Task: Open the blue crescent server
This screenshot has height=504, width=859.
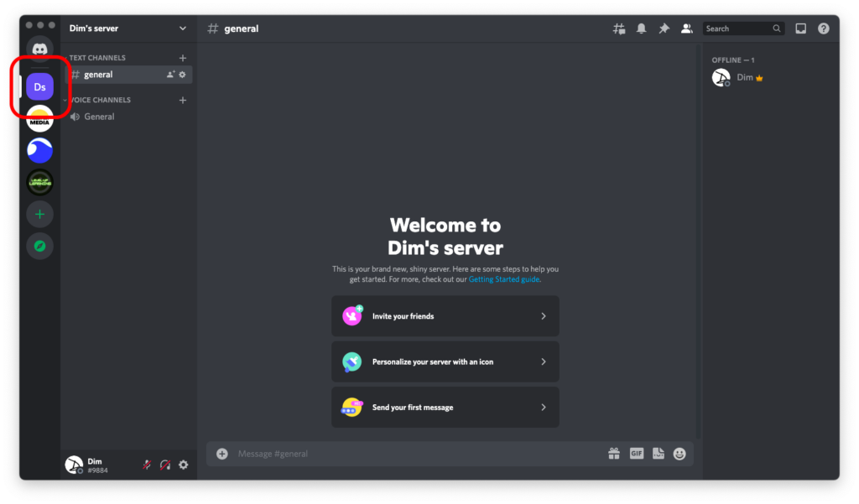Action: click(39, 151)
